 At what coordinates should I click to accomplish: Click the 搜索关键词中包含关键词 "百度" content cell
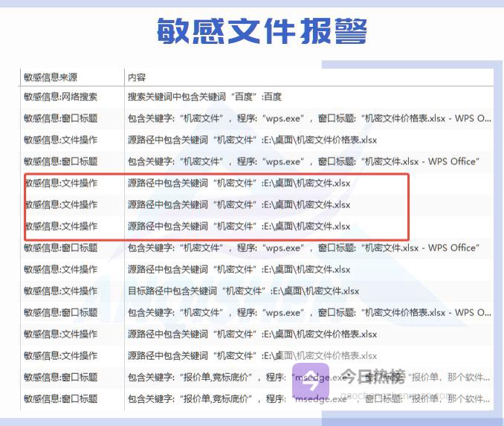204,97
